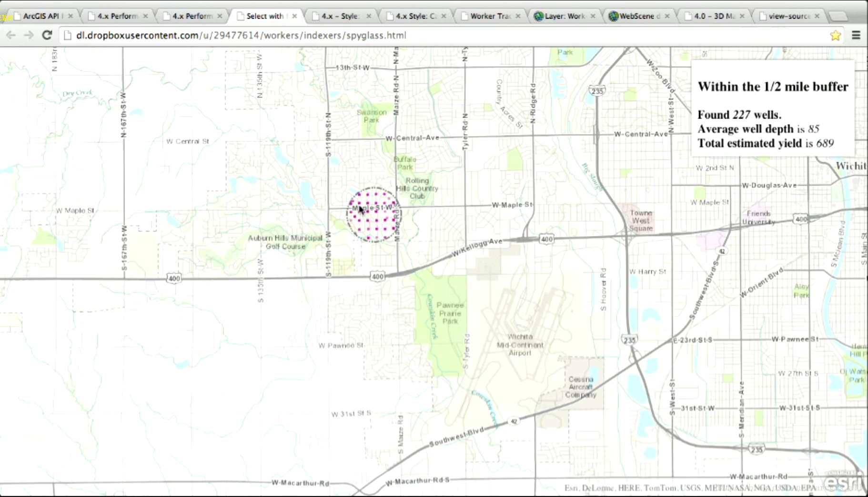This screenshot has width=868, height=497.
Task: Click the 'Total estimated yield is 689' line
Action: coord(766,143)
